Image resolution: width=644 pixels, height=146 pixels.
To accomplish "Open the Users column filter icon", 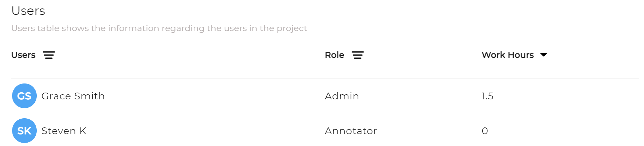I will 49,55.
